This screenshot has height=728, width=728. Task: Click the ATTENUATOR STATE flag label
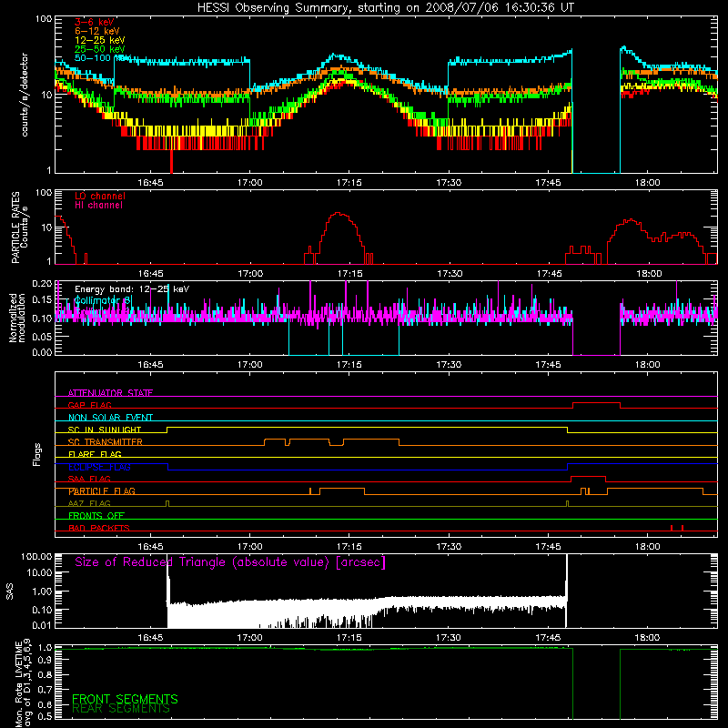110,393
